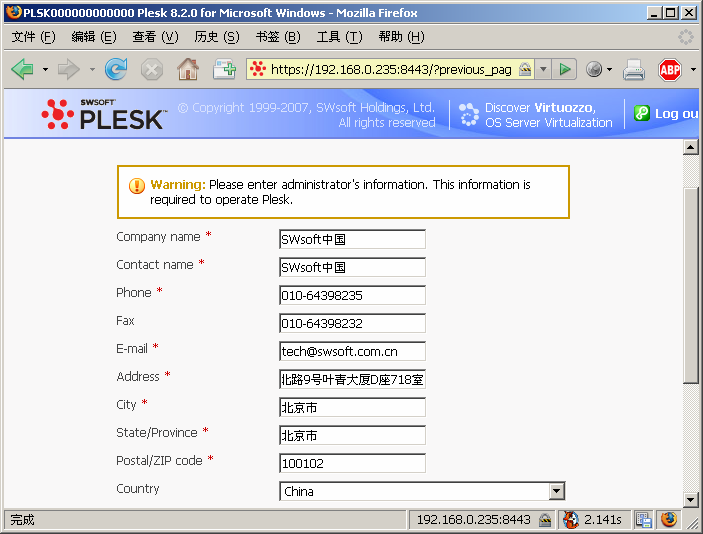Image resolution: width=703 pixels, height=534 pixels.
Task: Click the 完成 status bar text
Action: click(x=22, y=520)
